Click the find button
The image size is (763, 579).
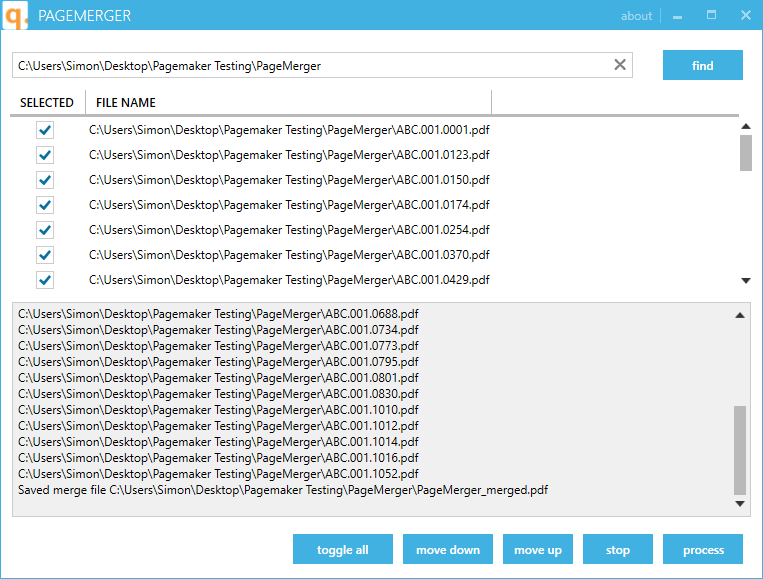pyautogui.click(x=703, y=65)
